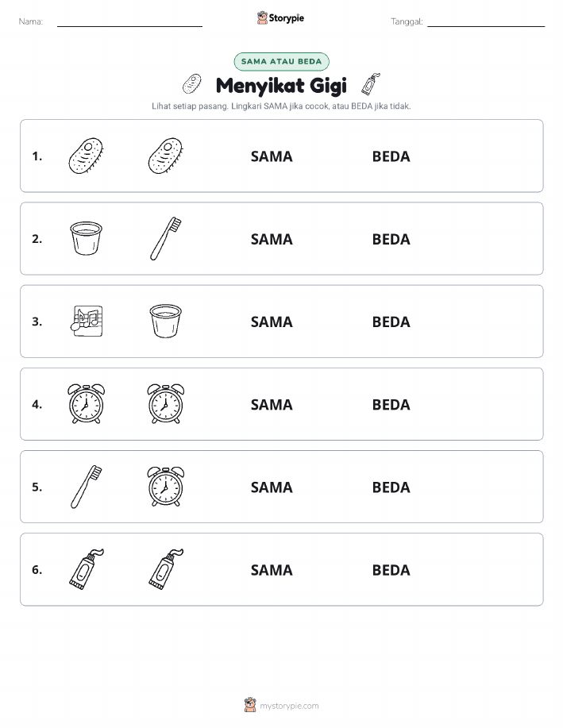This screenshot has width=563, height=728.
Task: Choose SAMA for question 4
Action: pos(272,404)
